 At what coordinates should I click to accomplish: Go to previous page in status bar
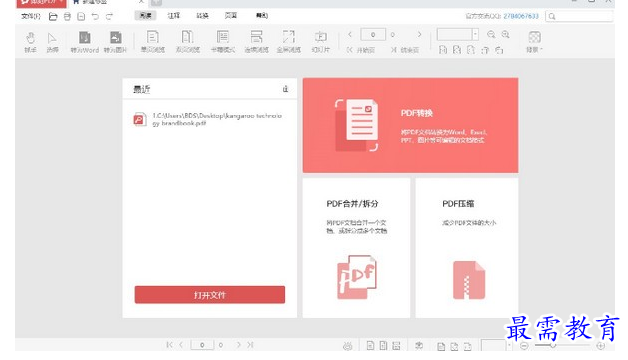tap(181, 345)
